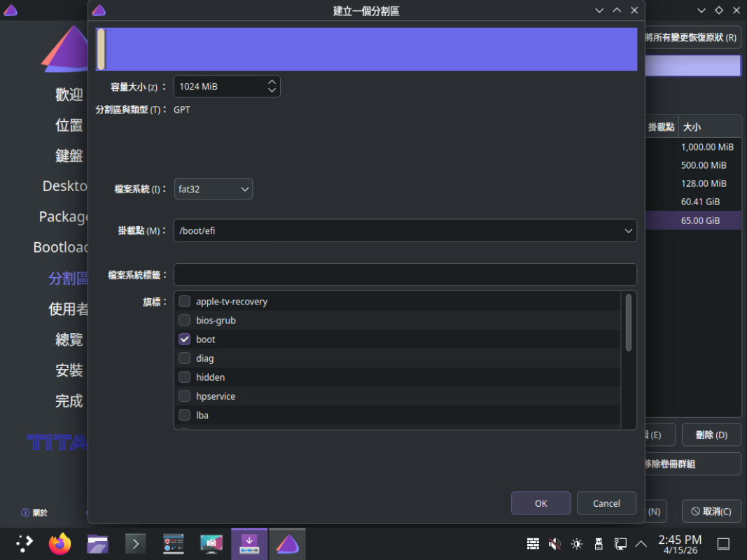Open the file manager in taskbar

(x=97, y=543)
